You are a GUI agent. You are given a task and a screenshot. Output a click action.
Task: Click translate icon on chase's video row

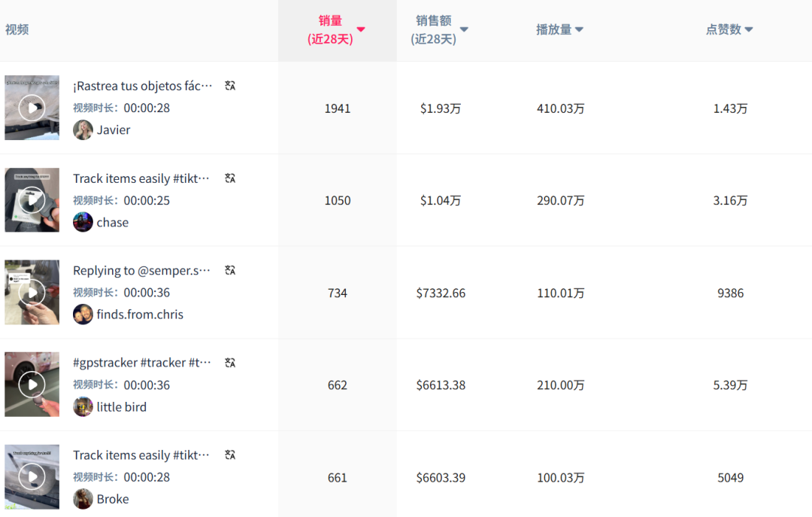pos(230,178)
